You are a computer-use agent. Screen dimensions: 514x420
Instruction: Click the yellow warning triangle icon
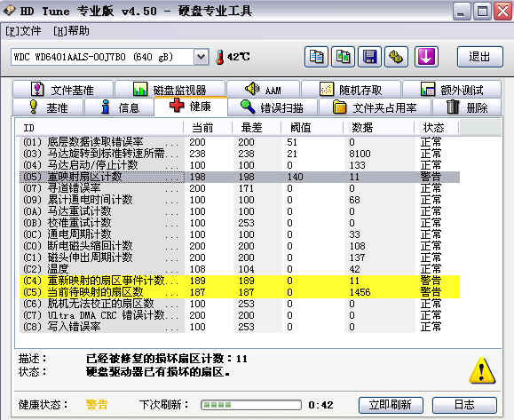482,370
